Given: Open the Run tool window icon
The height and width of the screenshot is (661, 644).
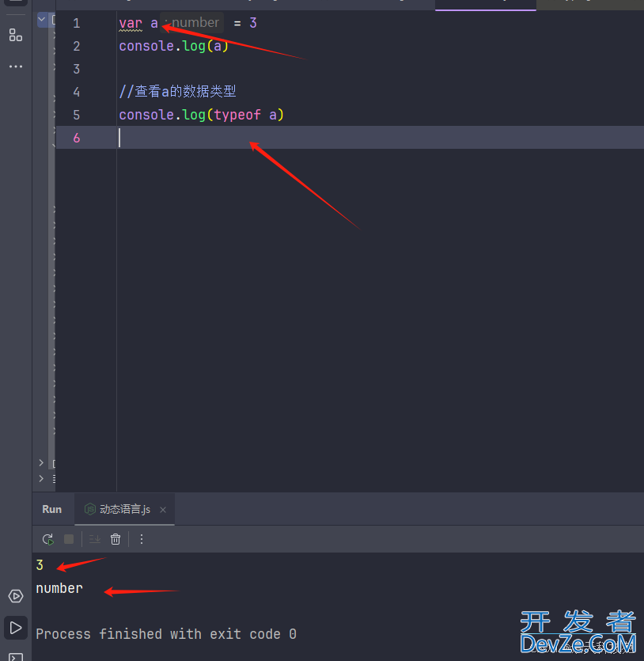Looking at the screenshot, I should tap(16, 628).
